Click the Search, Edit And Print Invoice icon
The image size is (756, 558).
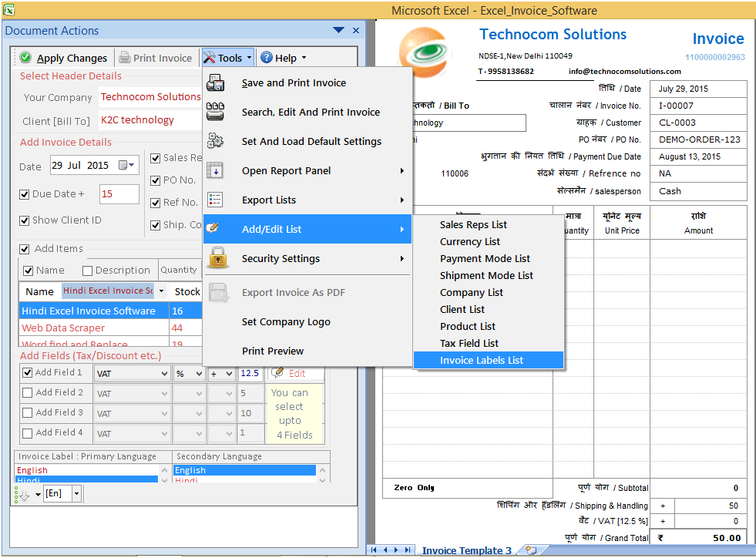click(x=217, y=112)
